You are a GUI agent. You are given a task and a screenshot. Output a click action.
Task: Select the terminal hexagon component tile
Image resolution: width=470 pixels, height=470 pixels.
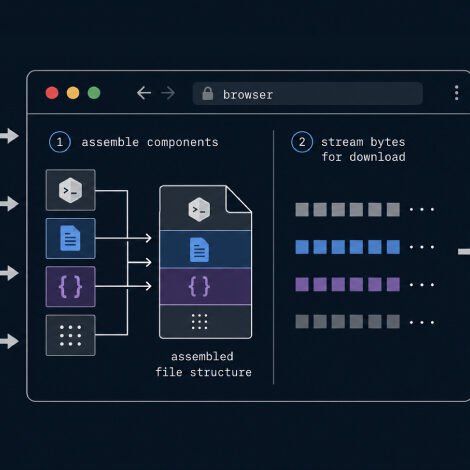pyautogui.click(x=71, y=190)
